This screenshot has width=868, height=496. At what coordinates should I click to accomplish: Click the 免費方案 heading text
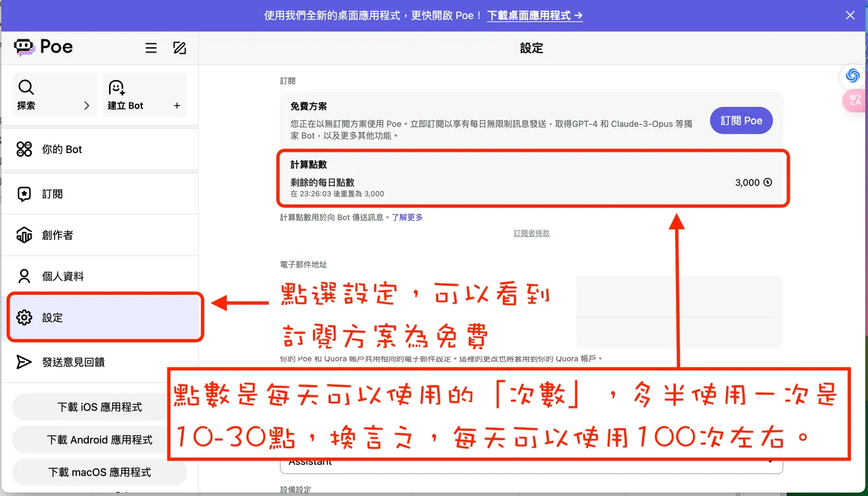pos(308,106)
